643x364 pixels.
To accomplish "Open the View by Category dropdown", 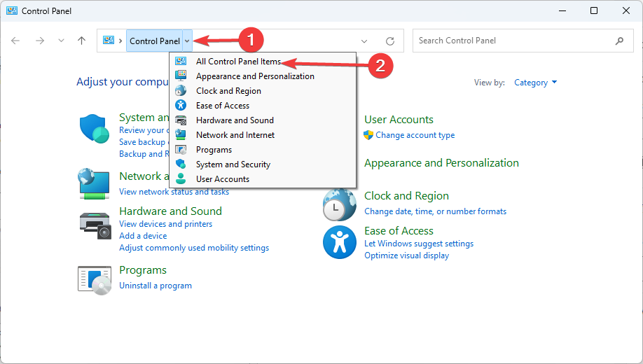I will pyautogui.click(x=536, y=83).
